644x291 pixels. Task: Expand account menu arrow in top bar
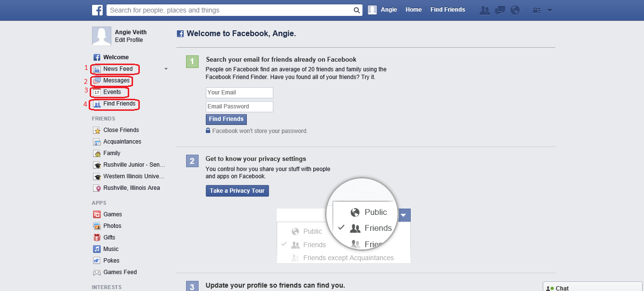click(550, 10)
